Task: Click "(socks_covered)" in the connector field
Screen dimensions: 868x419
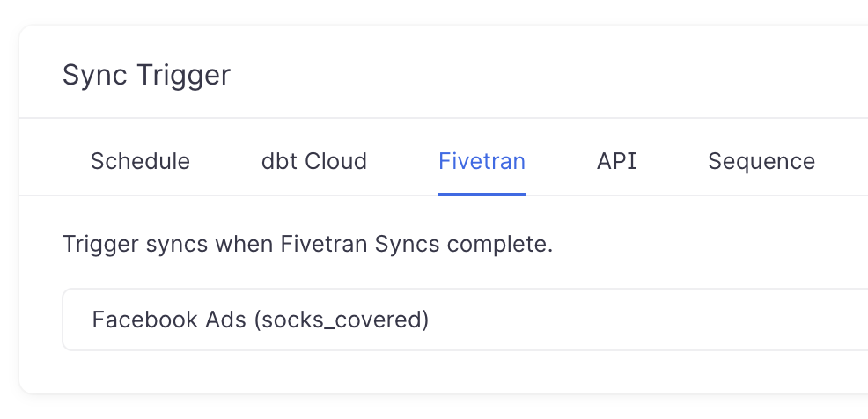Action: pos(341,320)
